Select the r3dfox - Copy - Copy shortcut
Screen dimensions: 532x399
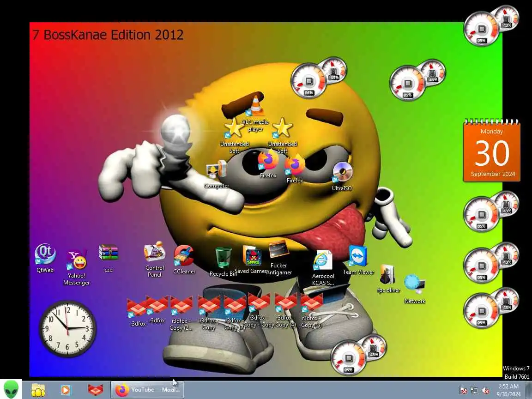point(259,311)
